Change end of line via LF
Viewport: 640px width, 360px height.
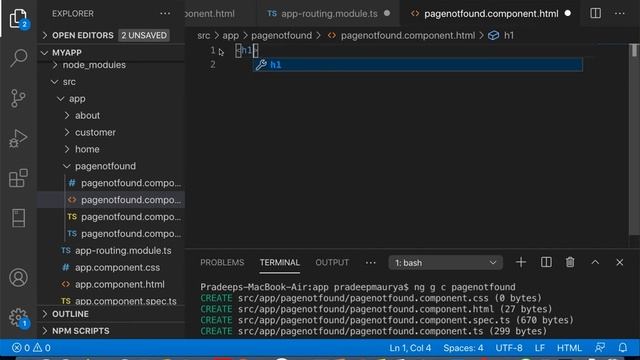tap(540, 348)
